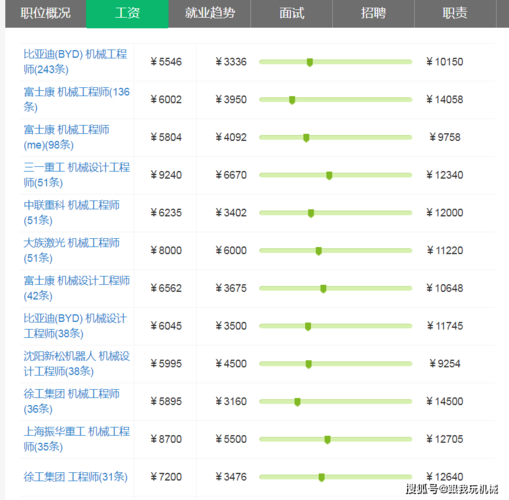509x500 pixels.
Task: Switch to the 职责 tab
Action: [455, 14]
